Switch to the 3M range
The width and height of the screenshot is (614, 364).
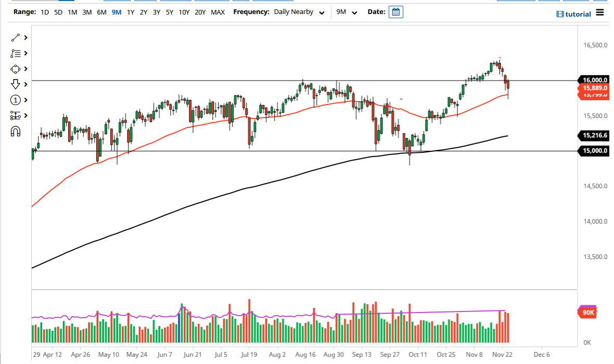86,12
